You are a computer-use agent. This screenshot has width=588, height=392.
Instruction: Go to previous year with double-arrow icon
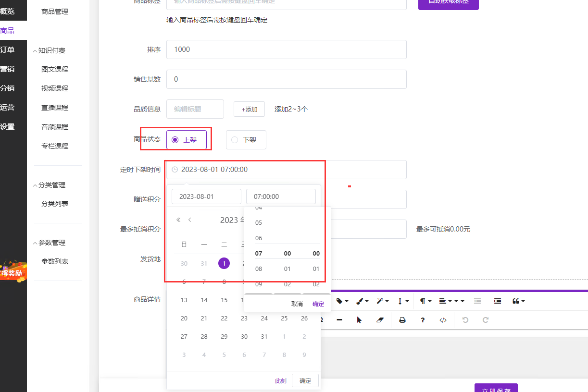[x=178, y=220]
